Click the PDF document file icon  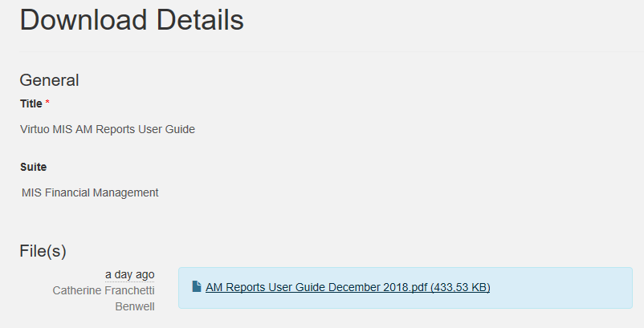click(197, 286)
